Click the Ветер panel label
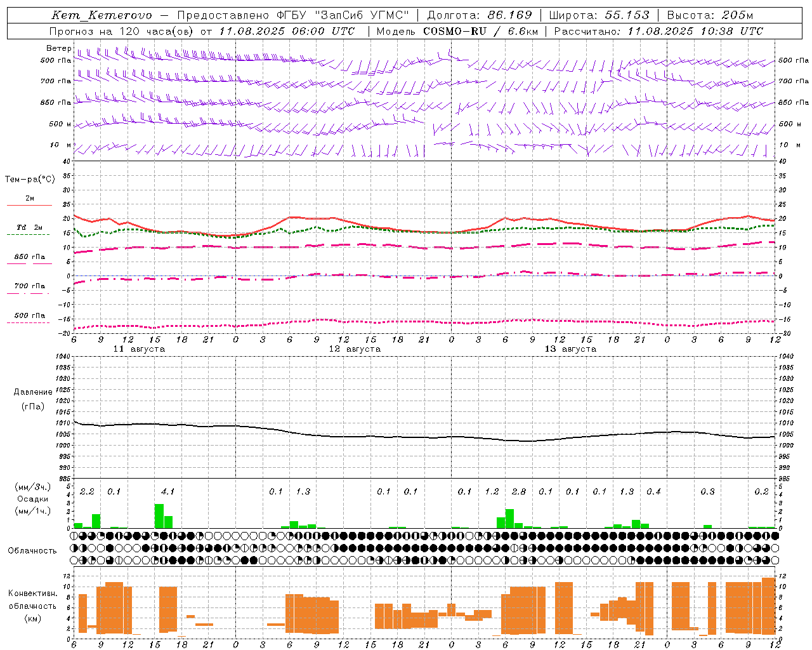 point(58,48)
